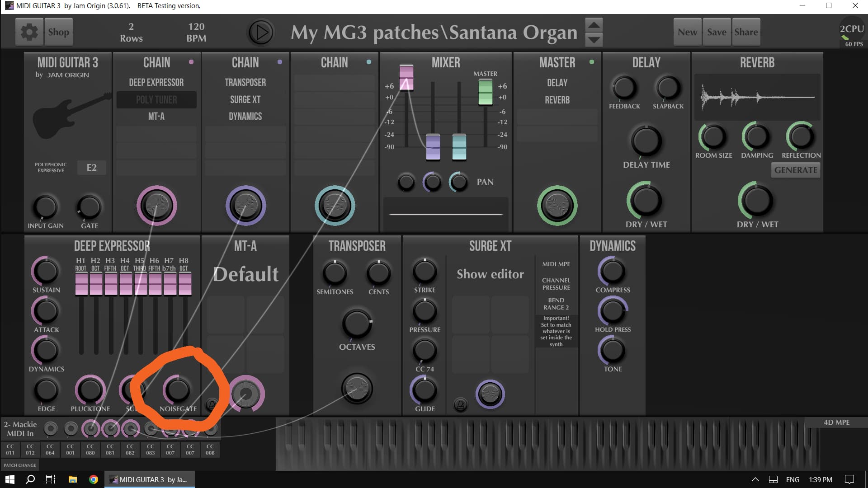868x488 pixels.
Task: Click the Patch Change button
Action: click(20, 465)
